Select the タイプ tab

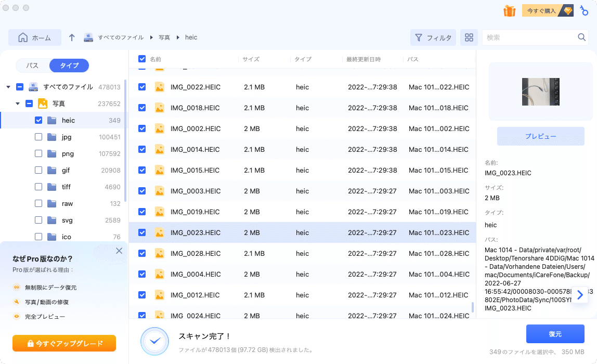(x=69, y=66)
